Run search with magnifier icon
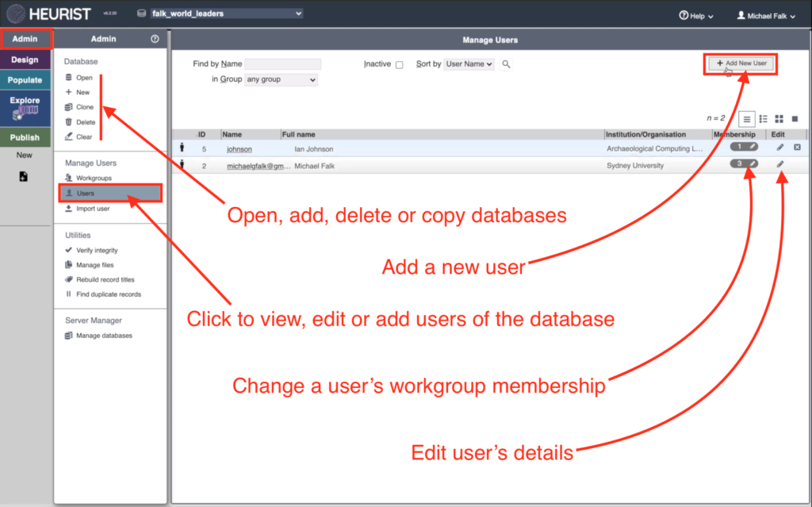This screenshot has width=812, height=507. point(506,63)
